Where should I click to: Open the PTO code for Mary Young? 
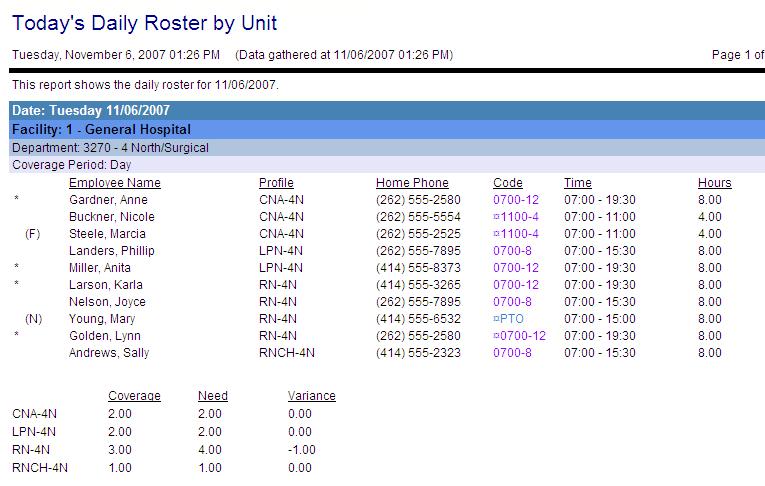click(x=511, y=319)
